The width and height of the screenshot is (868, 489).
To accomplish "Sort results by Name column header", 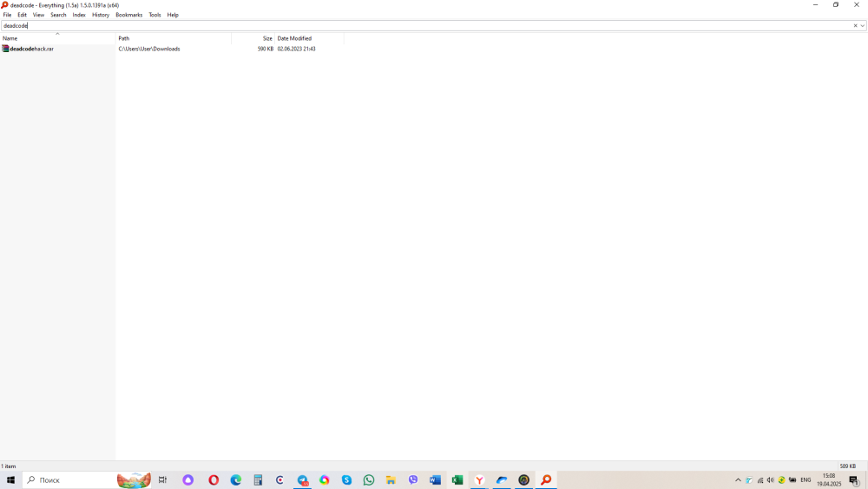I will 57,38.
